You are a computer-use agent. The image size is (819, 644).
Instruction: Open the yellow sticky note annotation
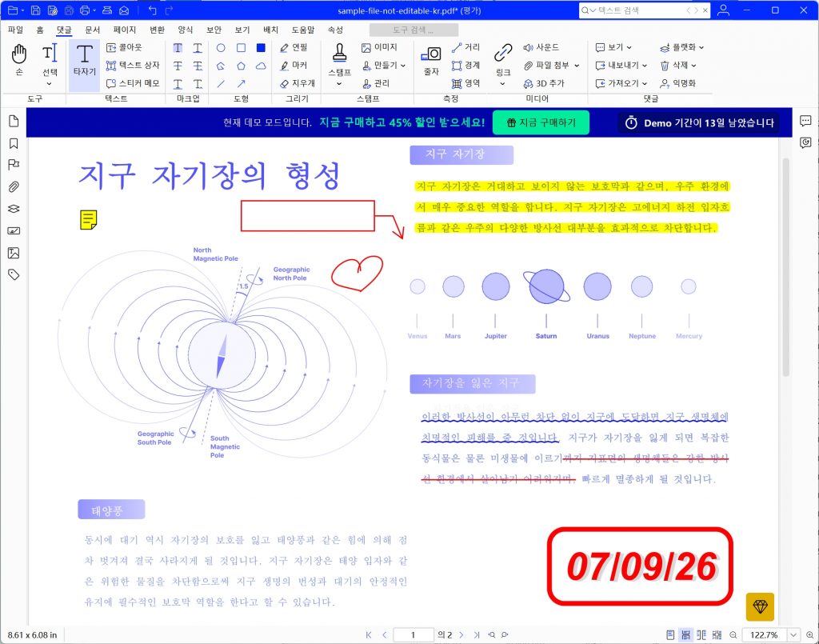click(89, 220)
